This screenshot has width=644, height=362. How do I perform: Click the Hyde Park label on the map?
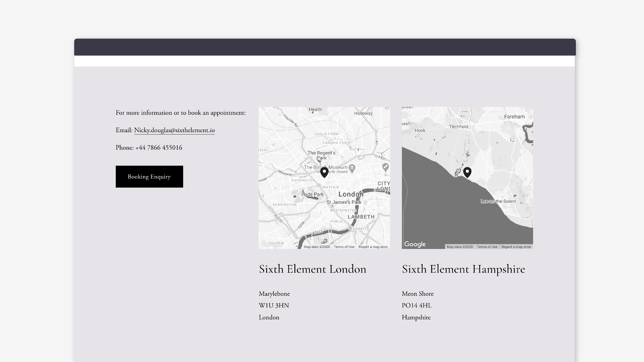[312, 194]
